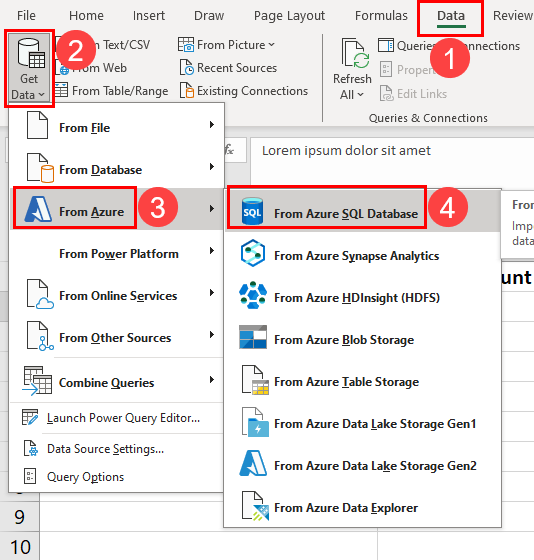Click the Existing Connections label

tap(252, 91)
